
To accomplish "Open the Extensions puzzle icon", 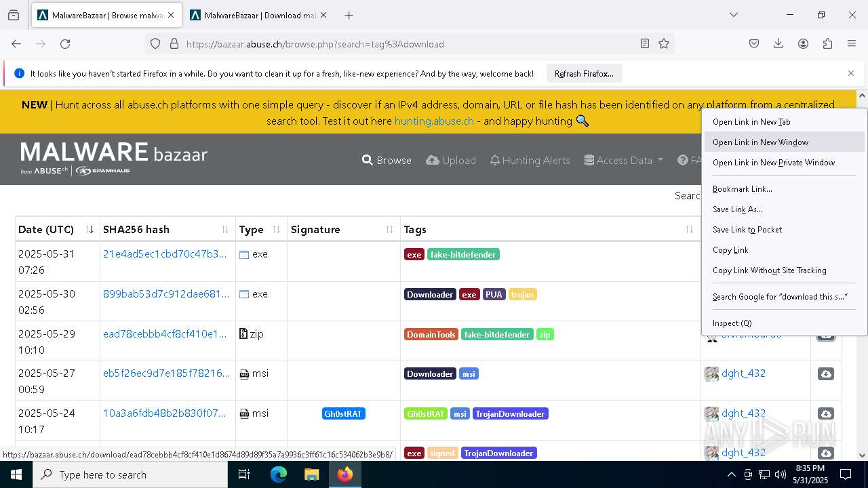I will [827, 43].
